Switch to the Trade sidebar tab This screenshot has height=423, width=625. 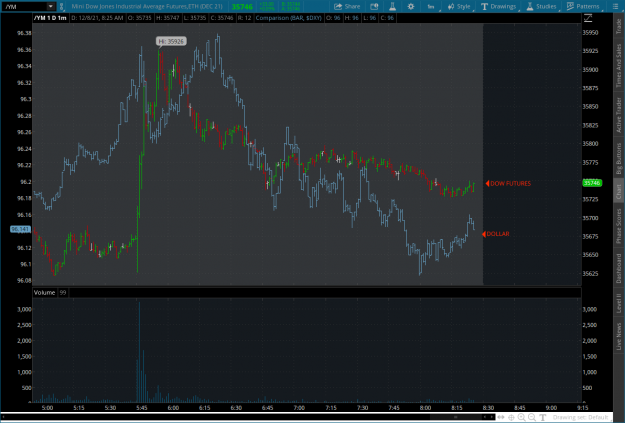619,26
